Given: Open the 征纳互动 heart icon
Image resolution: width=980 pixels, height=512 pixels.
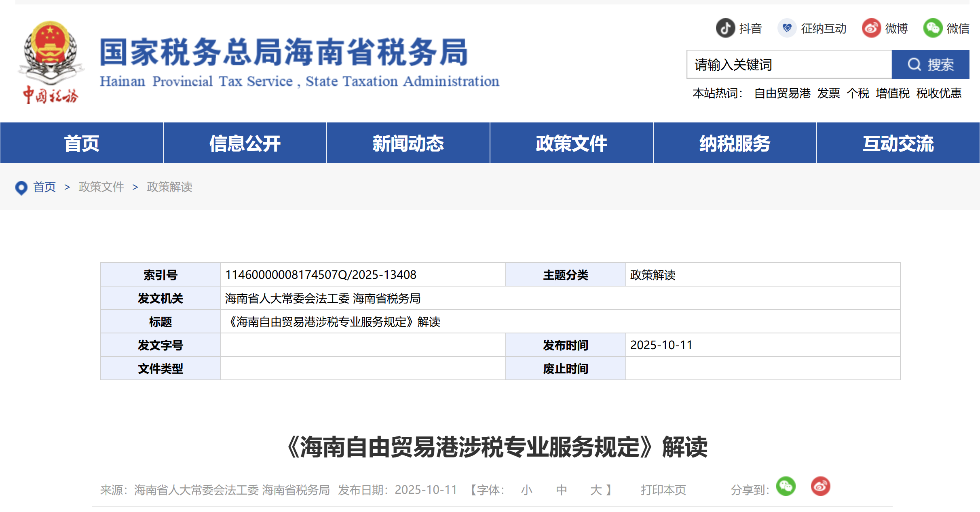Looking at the screenshot, I should click(787, 28).
